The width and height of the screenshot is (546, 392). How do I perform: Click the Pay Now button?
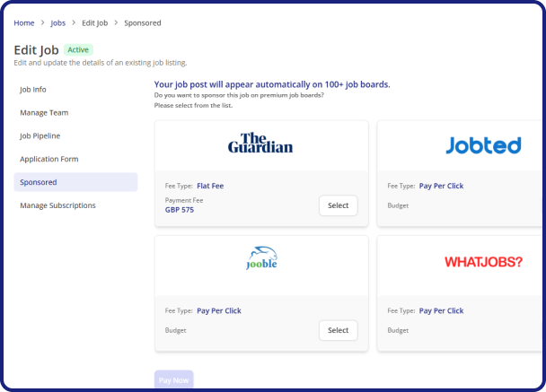coord(173,379)
